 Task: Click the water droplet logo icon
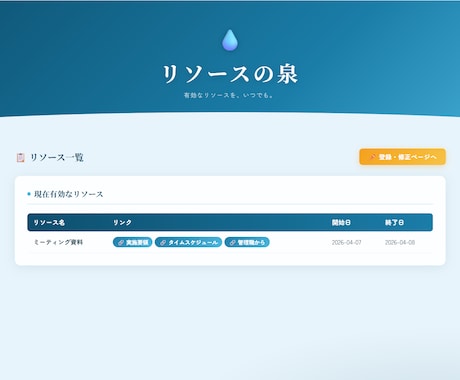(230, 40)
